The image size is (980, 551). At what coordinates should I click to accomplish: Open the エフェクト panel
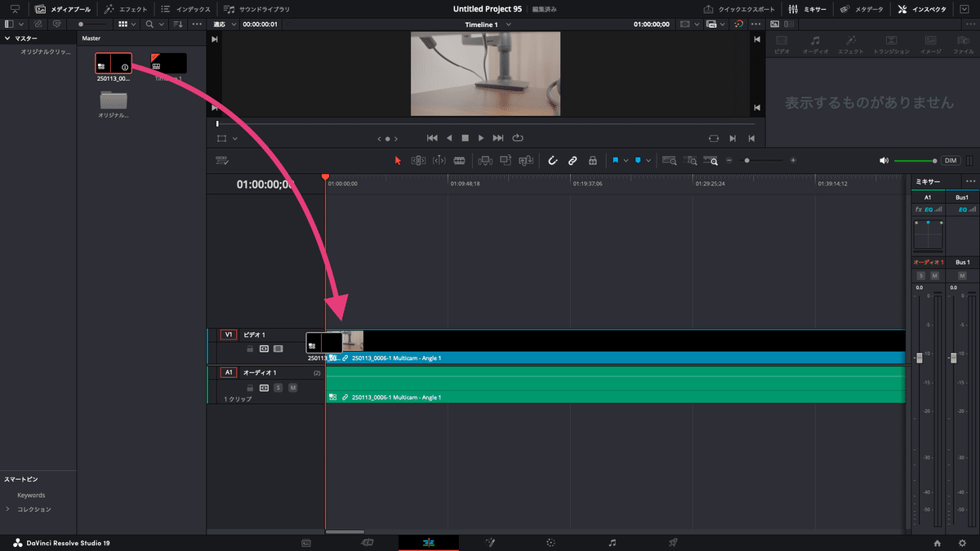(126, 9)
